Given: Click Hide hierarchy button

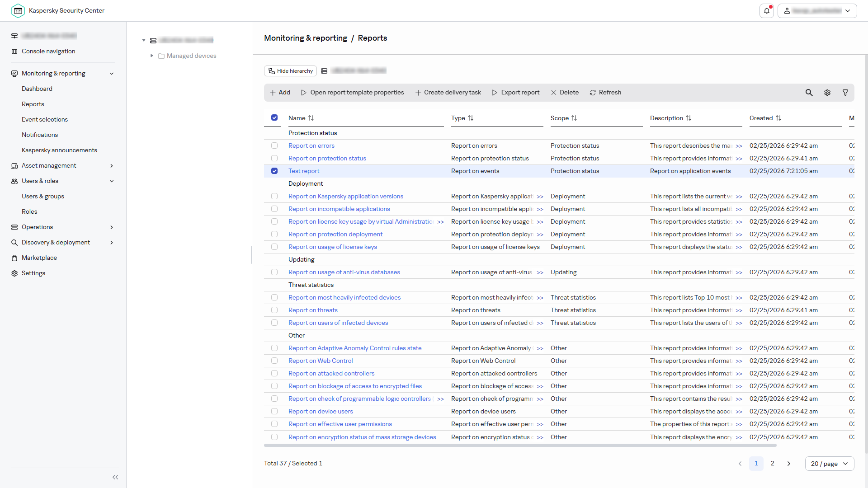Looking at the screenshot, I should pos(290,71).
